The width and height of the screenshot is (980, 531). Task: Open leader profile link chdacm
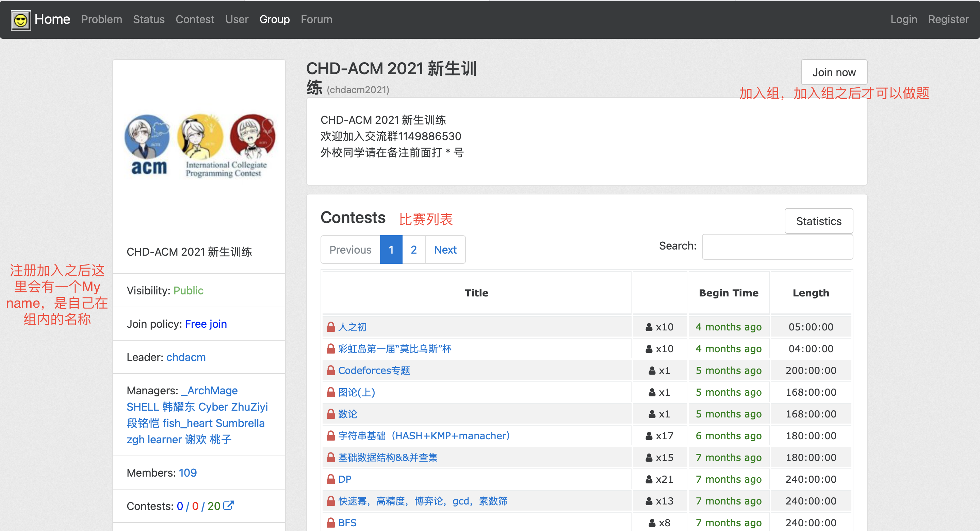coord(186,357)
